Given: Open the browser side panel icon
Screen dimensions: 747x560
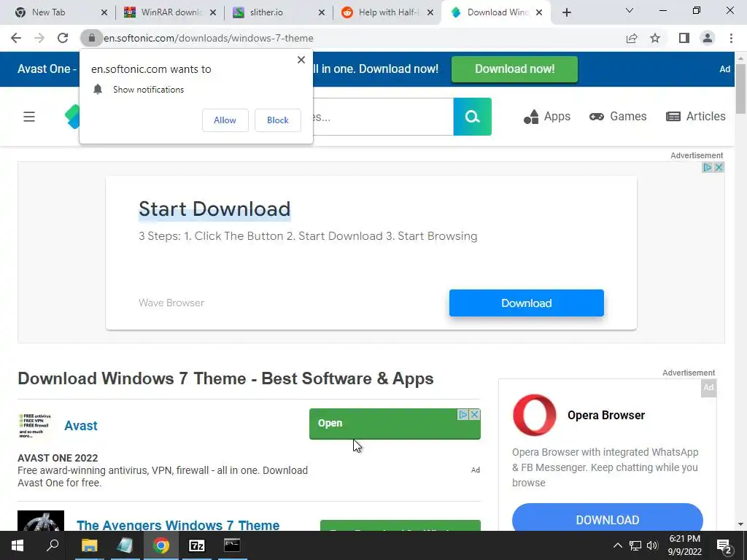Looking at the screenshot, I should (x=684, y=38).
